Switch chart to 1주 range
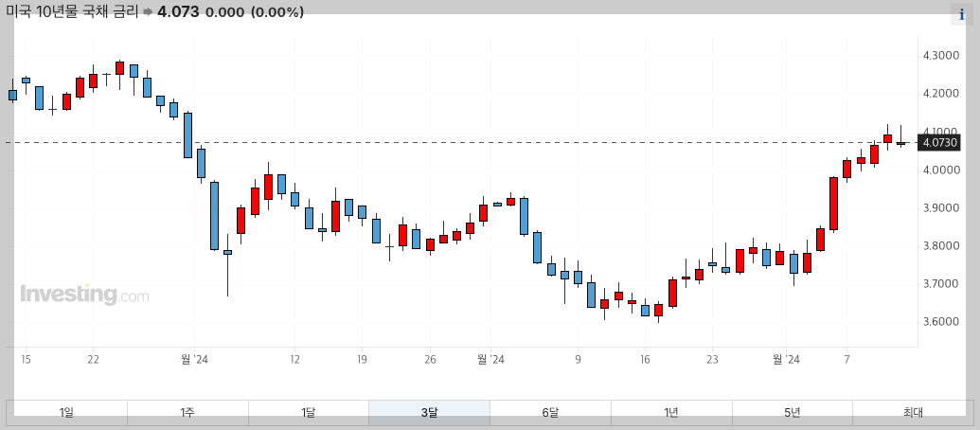Image resolution: width=980 pixels, height=430 pixels. [187, 413]
